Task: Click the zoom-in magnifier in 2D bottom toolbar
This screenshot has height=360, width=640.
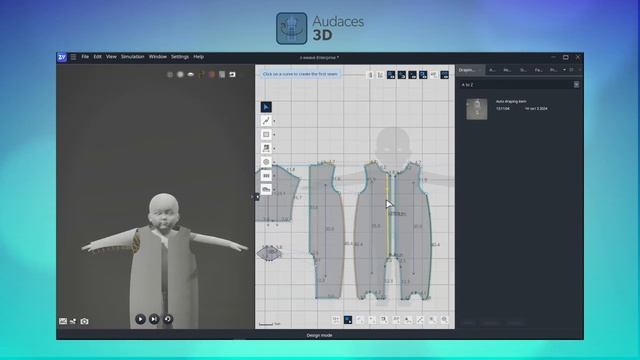Action: point(432,320)
